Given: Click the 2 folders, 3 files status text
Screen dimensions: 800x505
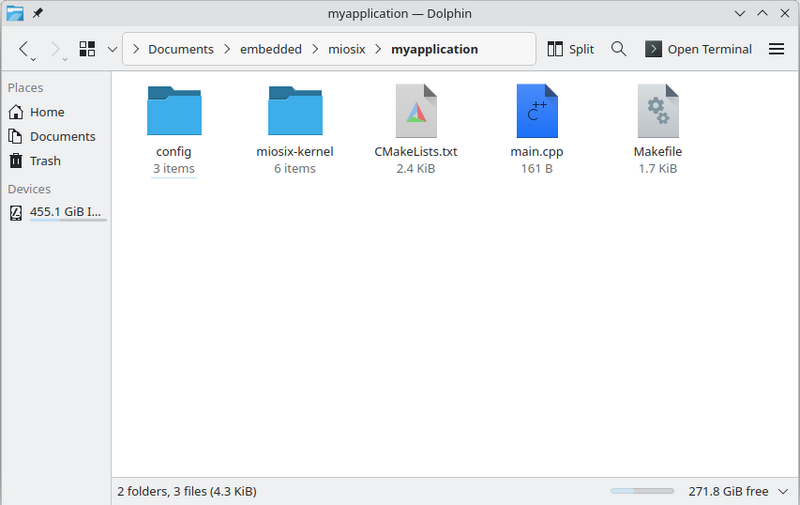Looking at the screenshot, I should tap(187, 491).
